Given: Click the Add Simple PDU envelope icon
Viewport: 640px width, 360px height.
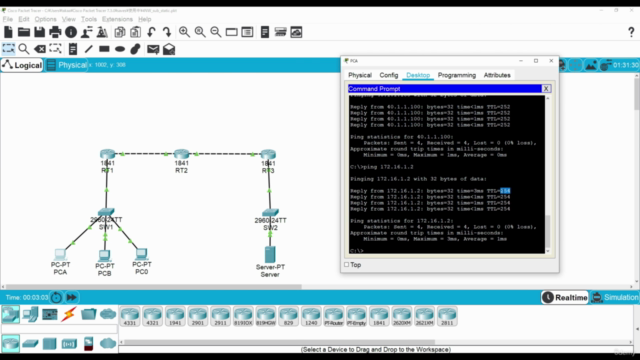Looking at the screenshot, I should point(153,49).
